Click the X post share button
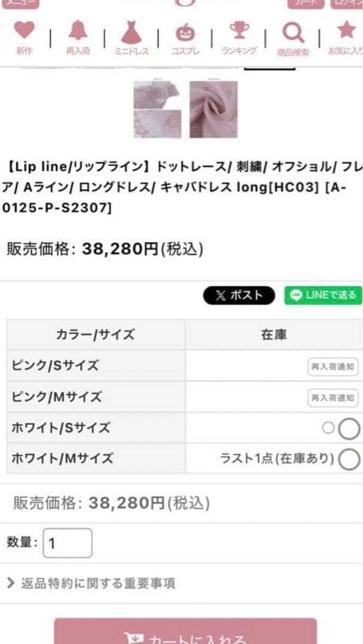This screenshot has height=644, width=363. pos(239,295)
